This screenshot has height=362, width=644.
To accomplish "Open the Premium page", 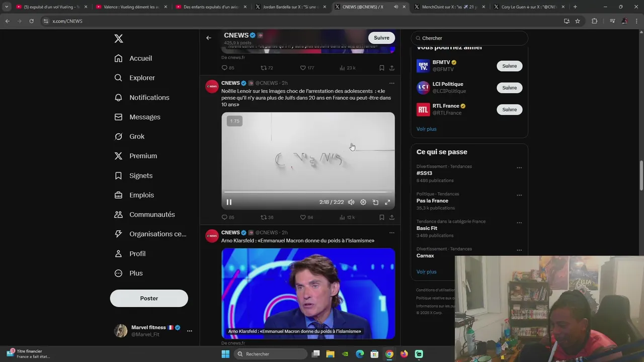I will 136,156.
